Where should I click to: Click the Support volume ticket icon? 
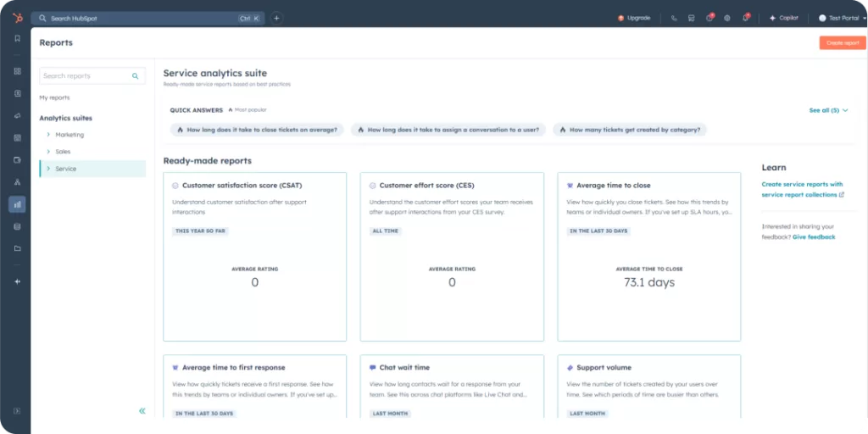click(570, 368)
